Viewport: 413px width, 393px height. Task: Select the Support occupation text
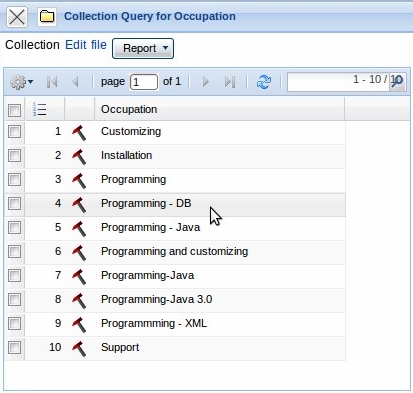[120, 348]
